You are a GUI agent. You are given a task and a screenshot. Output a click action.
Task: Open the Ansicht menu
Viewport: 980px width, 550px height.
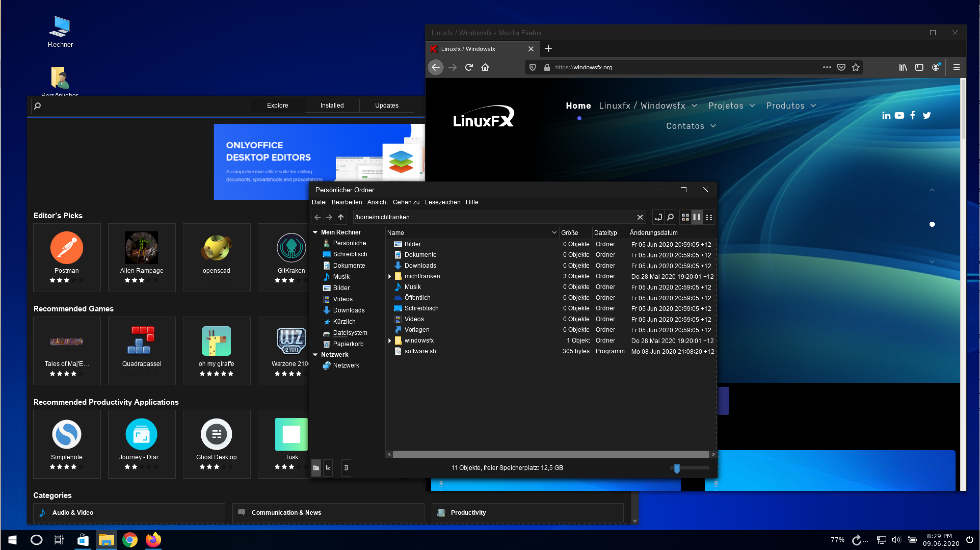tap(377, 202)
